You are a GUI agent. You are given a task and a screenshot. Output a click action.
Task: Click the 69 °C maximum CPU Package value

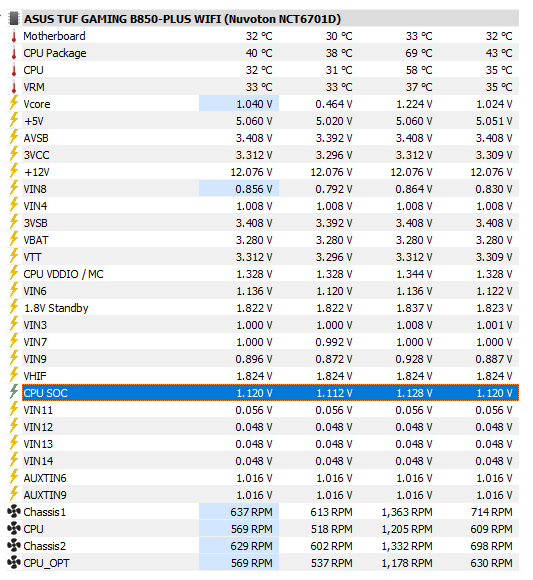419,53
